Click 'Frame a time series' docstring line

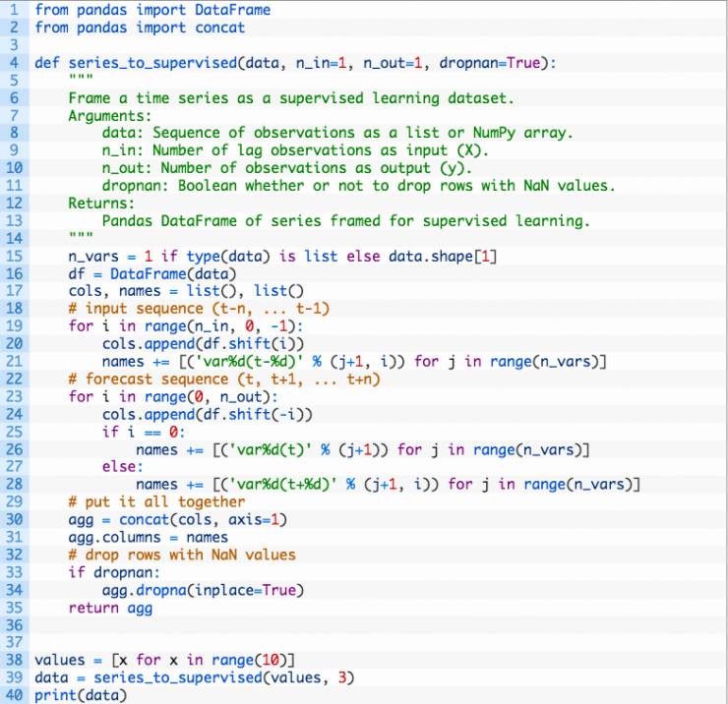(291, 98)
